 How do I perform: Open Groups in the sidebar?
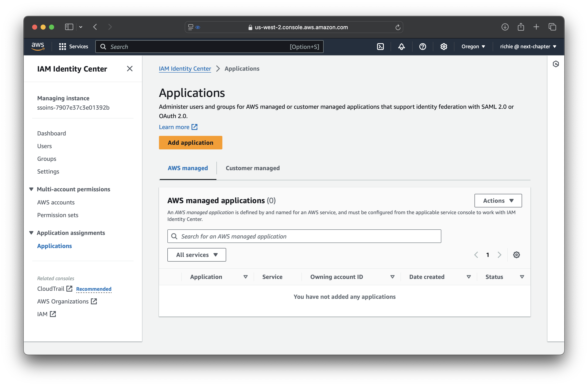[47, 159]
